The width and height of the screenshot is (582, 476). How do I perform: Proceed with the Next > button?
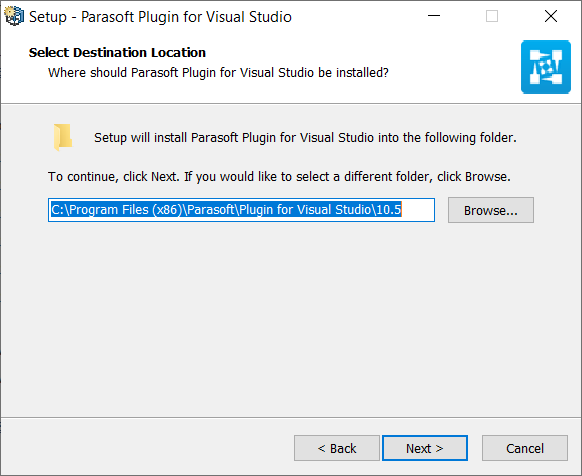coord(425,448)
